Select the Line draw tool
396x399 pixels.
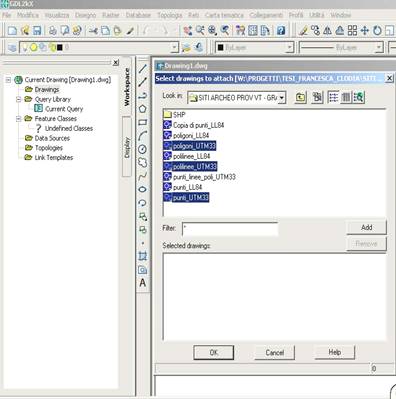143,69
